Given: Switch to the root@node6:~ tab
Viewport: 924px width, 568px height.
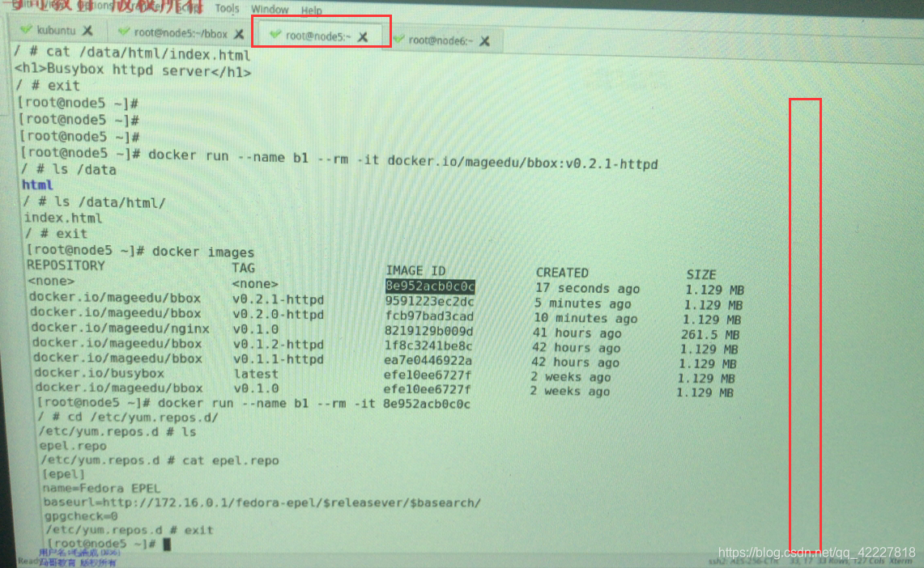Looking at the screenshot, I should (441, 40).
